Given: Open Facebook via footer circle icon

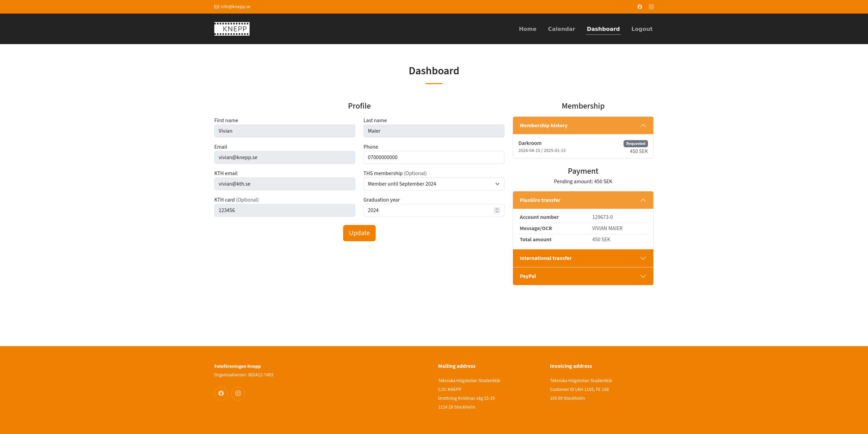Looking at the screenshot, I should (x=221, y=393).
